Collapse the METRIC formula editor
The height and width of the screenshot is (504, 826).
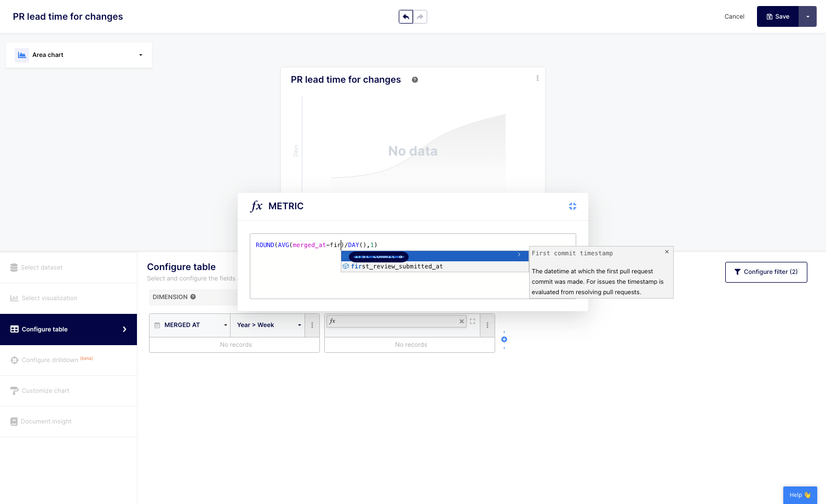coord(572,207)
